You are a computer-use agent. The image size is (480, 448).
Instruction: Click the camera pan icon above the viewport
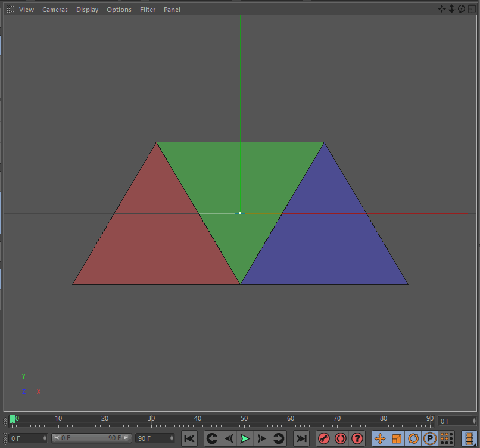pos(442,8)
